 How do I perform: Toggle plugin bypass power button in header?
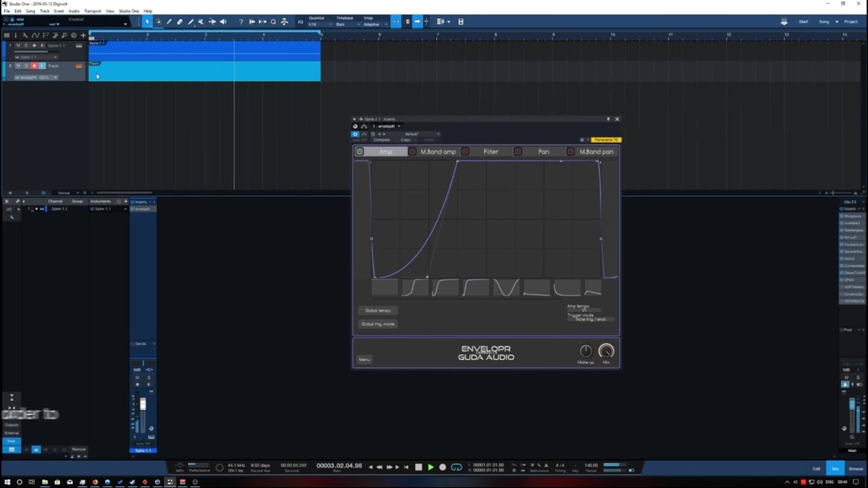point(355,134)
